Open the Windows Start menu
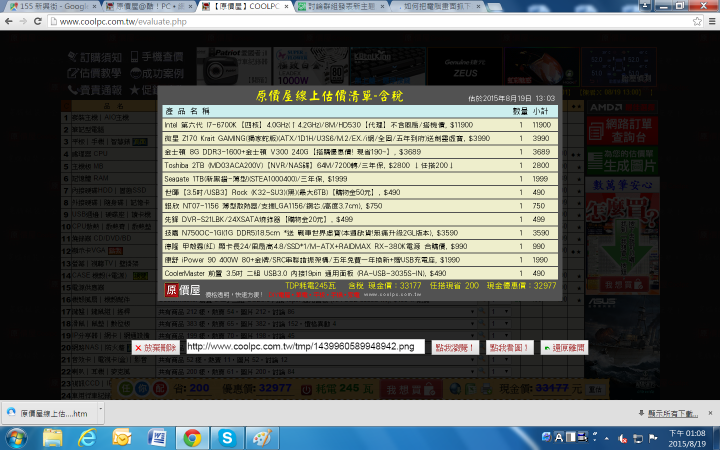The width and height of the screenshot is (720, 450). click(15, 439)
